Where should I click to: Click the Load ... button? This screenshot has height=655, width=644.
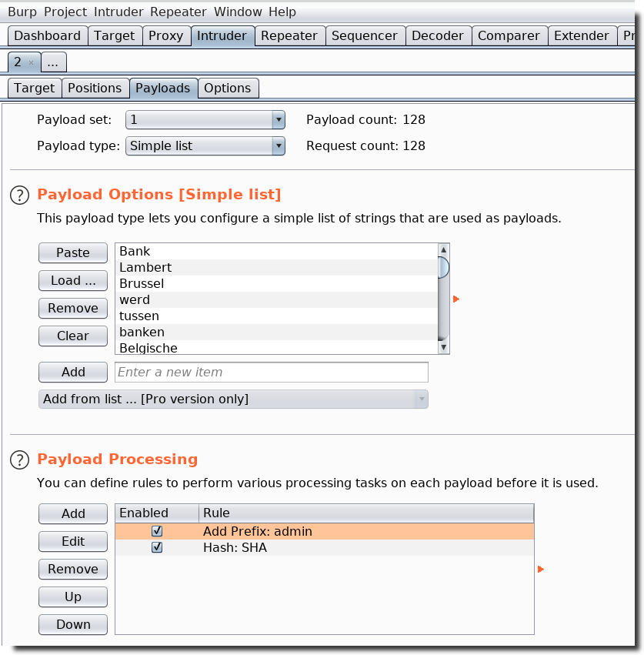point(73,281)
